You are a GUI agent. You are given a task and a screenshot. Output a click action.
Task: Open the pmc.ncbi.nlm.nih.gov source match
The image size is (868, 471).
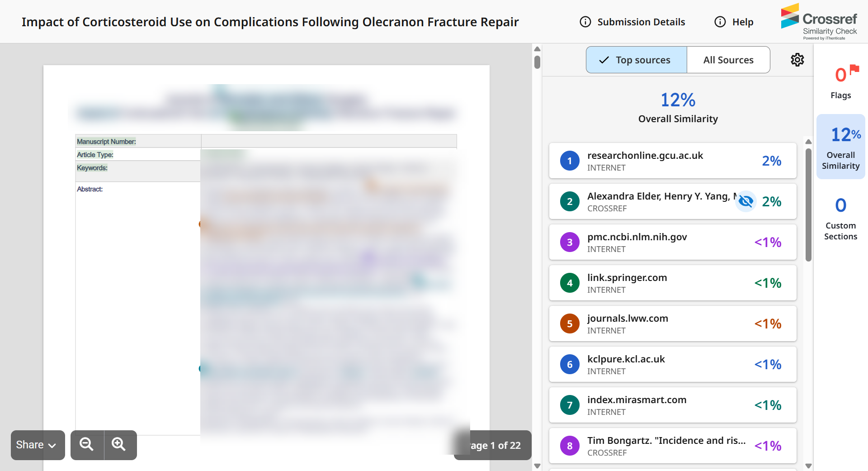pos(673,242)
